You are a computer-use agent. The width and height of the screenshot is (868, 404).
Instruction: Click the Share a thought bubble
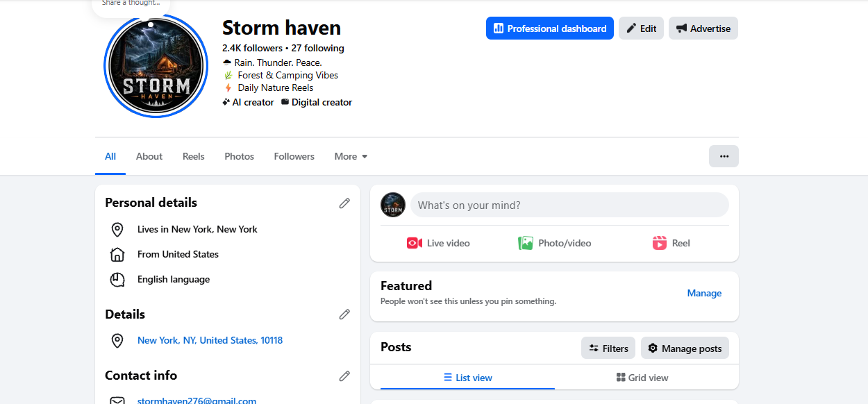131,5
